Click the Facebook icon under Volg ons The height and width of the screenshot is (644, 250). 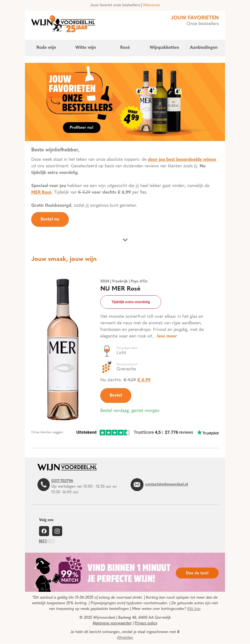coord(44,531)
